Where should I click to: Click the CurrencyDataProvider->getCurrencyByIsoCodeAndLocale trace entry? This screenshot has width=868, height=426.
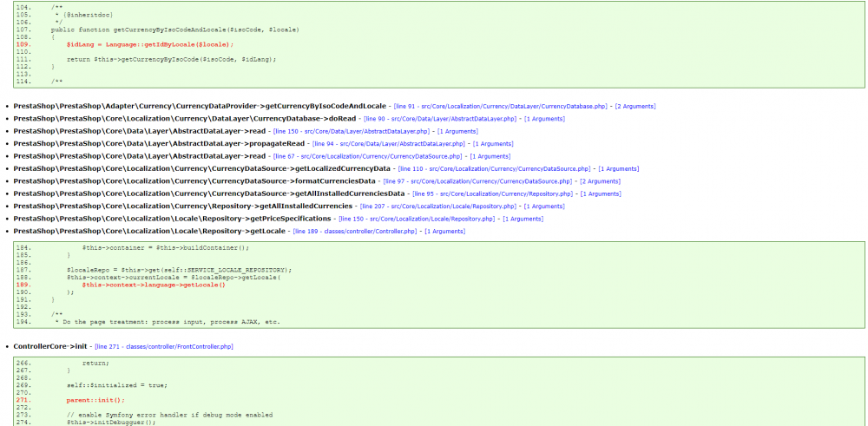tap(200, 106)
